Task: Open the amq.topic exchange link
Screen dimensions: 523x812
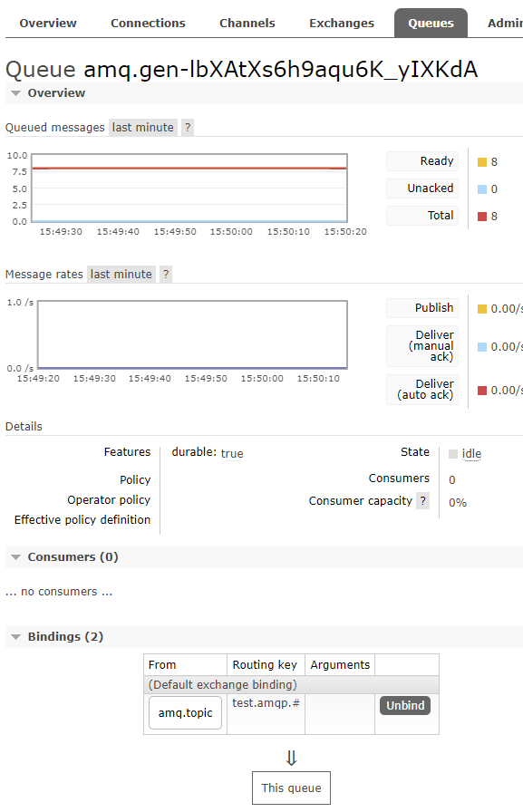Action: pos(186,713)
